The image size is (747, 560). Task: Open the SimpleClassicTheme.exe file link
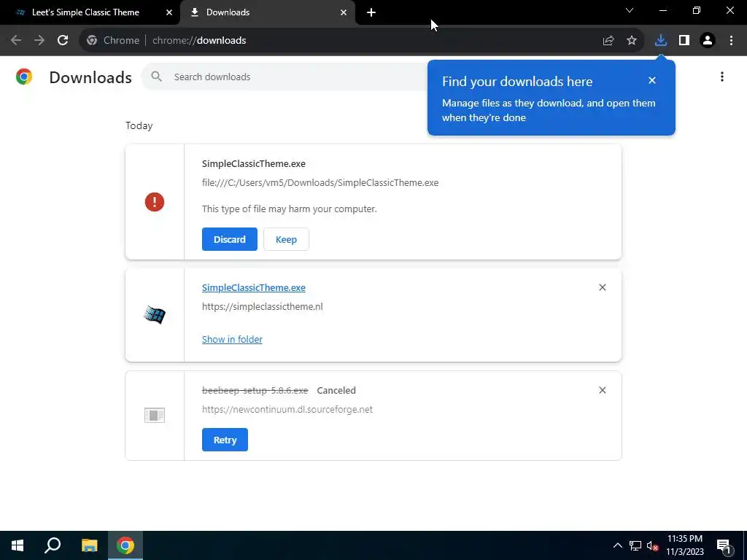(x=254, y=287)
